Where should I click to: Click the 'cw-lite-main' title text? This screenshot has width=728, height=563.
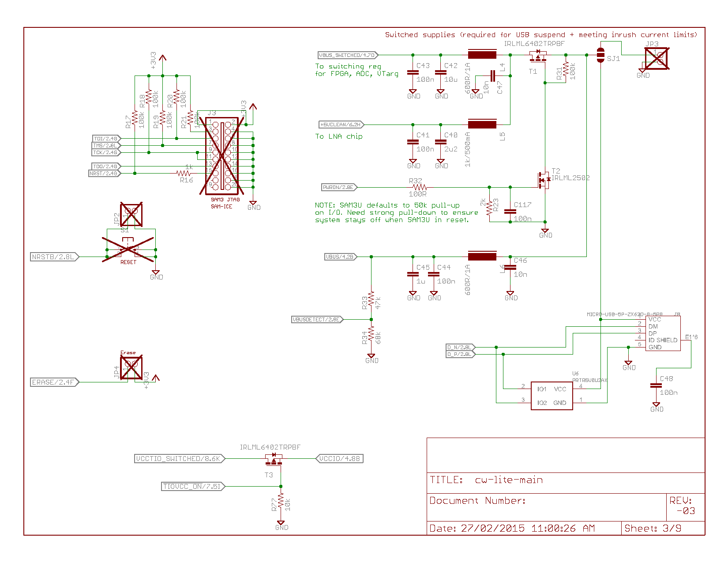point(509,480)
